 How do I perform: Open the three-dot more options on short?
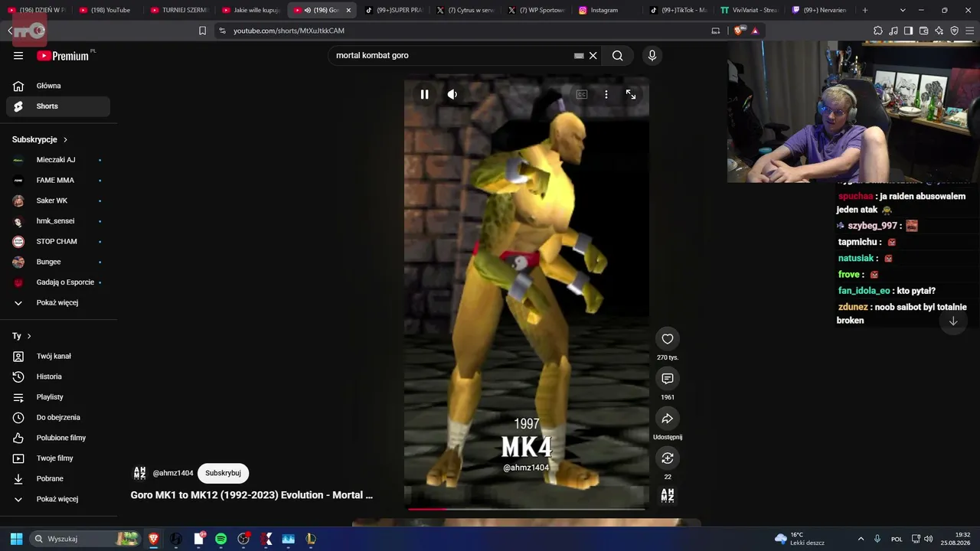(x=606, y=94)
